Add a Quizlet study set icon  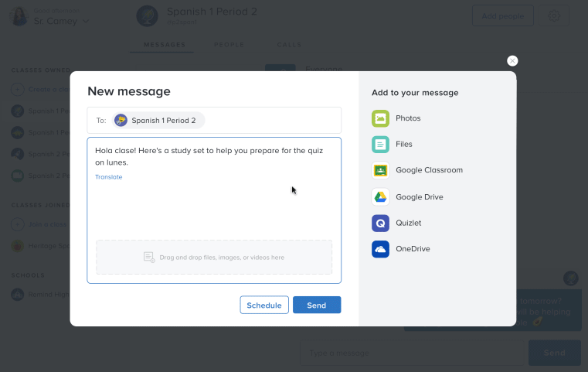coord(380,224)
